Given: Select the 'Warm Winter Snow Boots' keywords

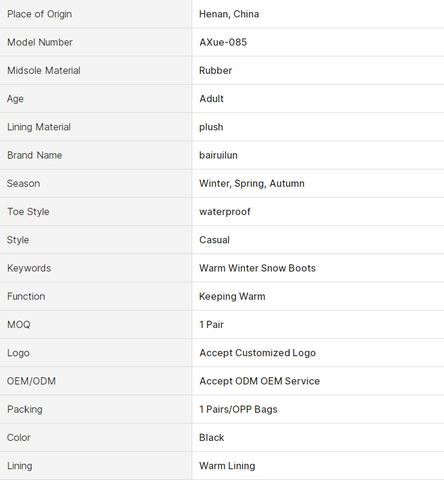Looking at the screenshot, I should tap(257, 268).
